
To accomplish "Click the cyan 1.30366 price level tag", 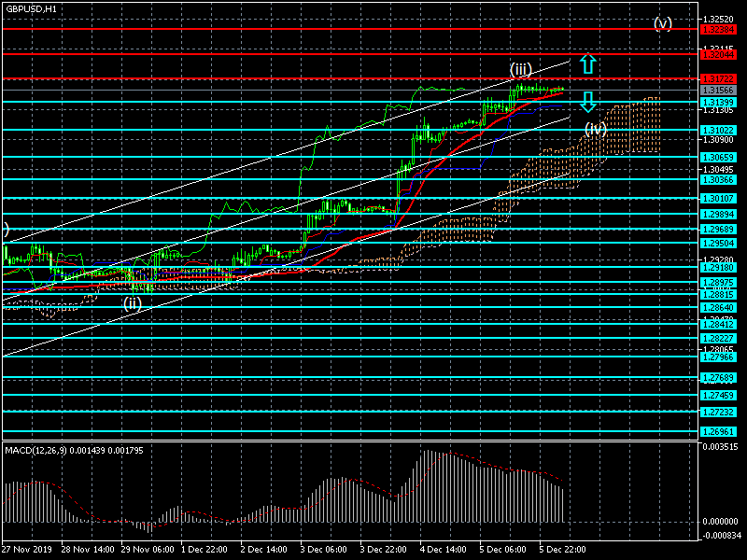I will [x=718, y=180].
